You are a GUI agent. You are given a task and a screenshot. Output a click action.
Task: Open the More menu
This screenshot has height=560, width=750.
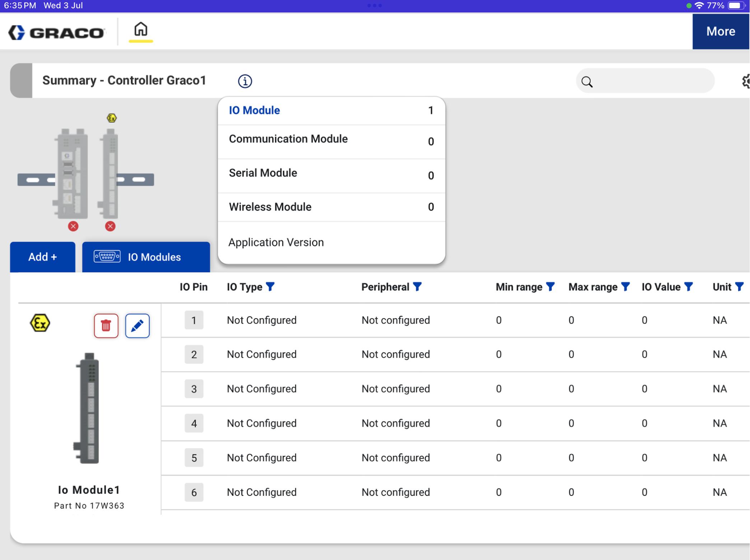point(721,32)
